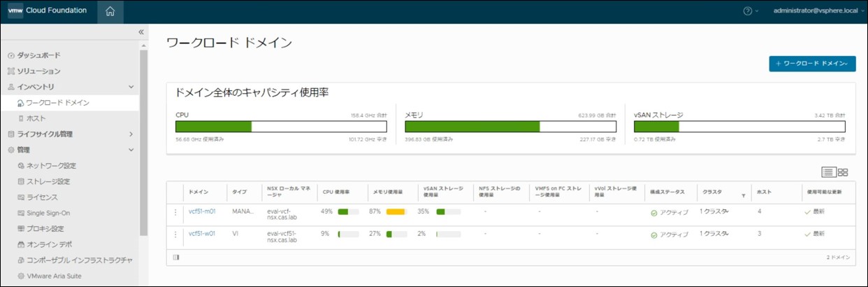The image size is (868, 287).
Task: Click the ソリューション puzzle icon
Action: 10,71
